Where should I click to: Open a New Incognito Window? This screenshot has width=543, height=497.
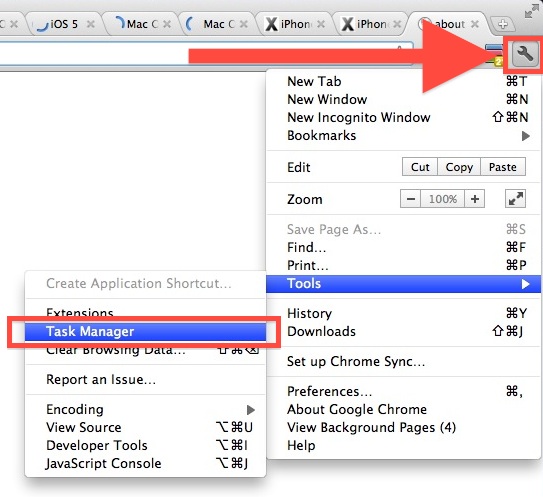[403, 117]
